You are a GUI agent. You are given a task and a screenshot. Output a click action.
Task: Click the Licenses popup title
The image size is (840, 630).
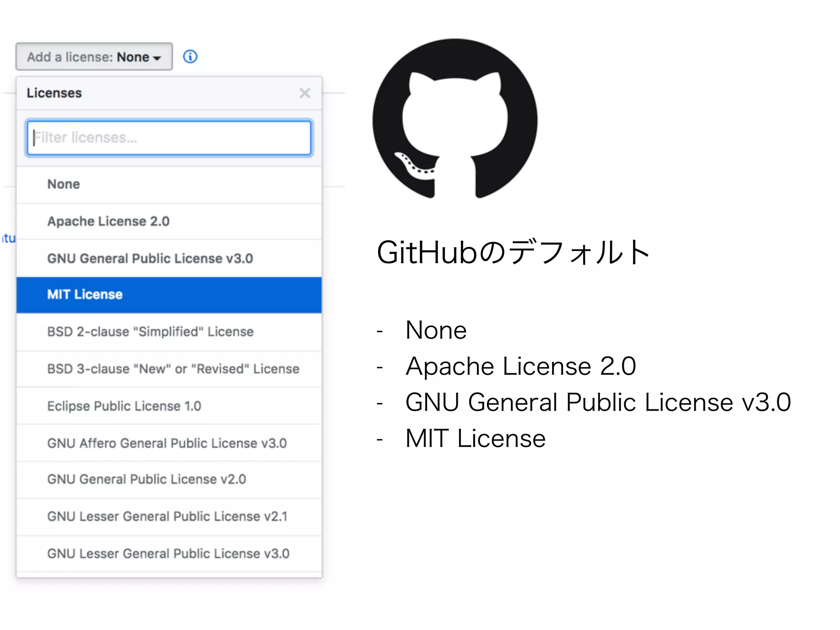pyautogui.click(x=54, y=93)
